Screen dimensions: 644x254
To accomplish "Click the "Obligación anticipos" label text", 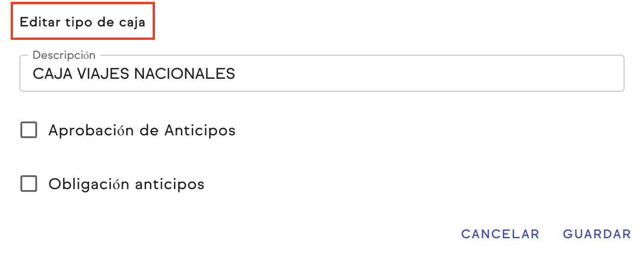I will 126,184.
